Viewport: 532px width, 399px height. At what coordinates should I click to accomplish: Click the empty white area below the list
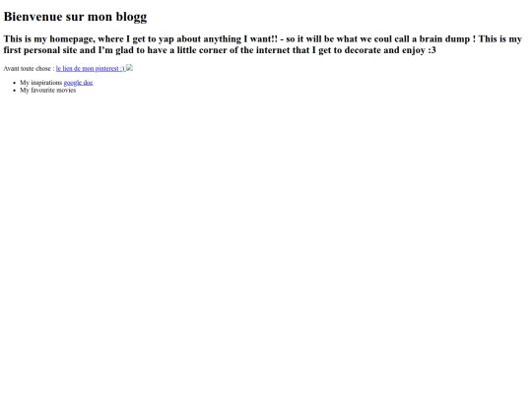(266, 237)
